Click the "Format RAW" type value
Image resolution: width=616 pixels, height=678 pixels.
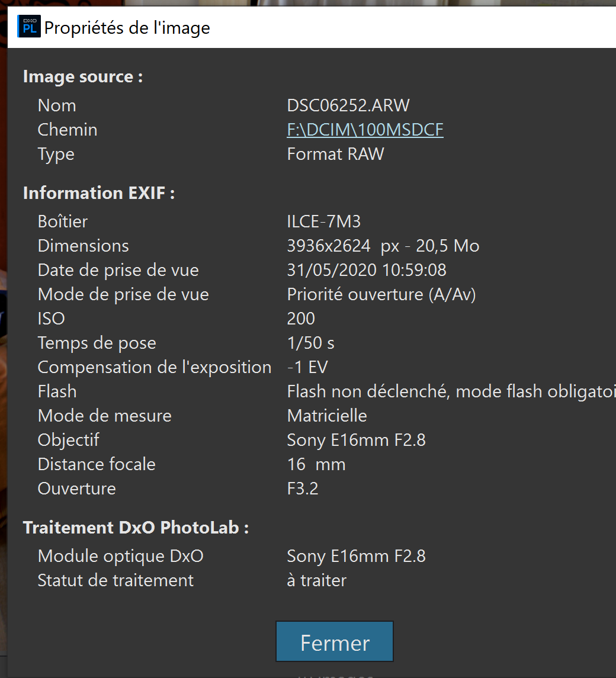pos(335,154)
